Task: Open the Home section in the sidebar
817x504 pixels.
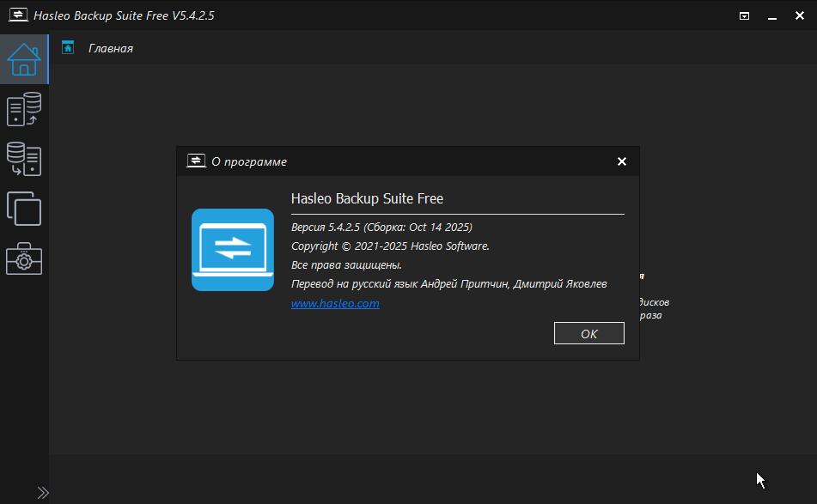Action: pyautogui.click(x=24, y=58)
